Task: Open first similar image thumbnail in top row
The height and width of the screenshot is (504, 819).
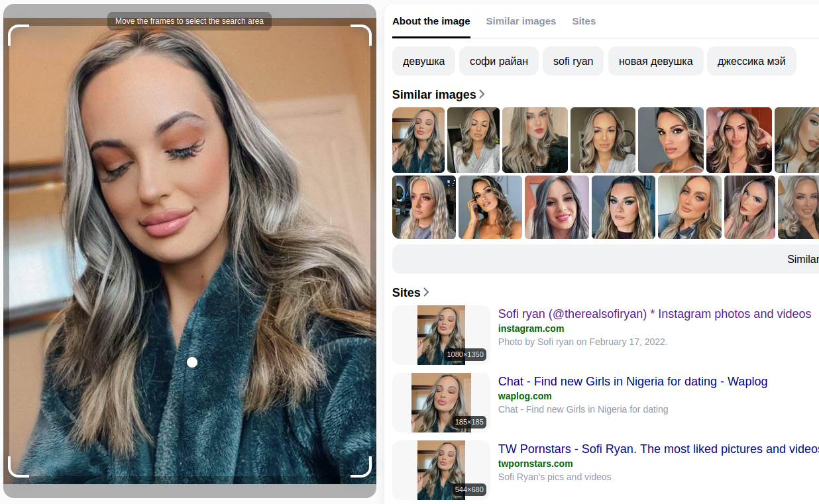Action: 418,140
